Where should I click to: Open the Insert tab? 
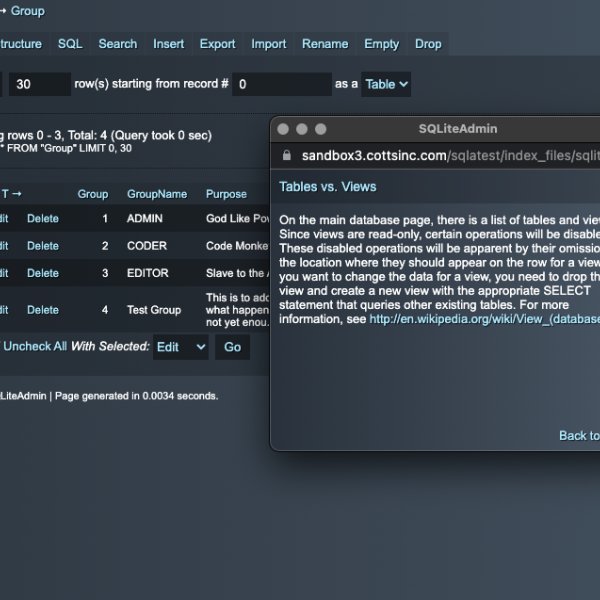click(168, 44)
